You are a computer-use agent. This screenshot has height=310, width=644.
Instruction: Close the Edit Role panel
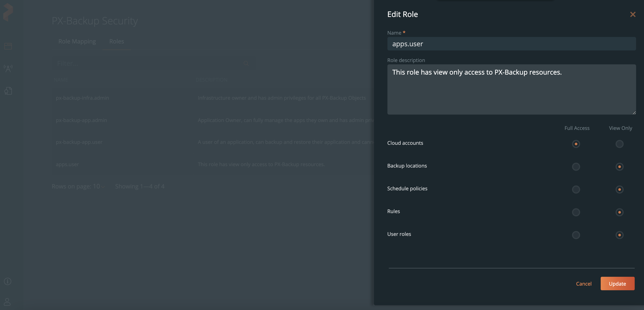[633, 14]
